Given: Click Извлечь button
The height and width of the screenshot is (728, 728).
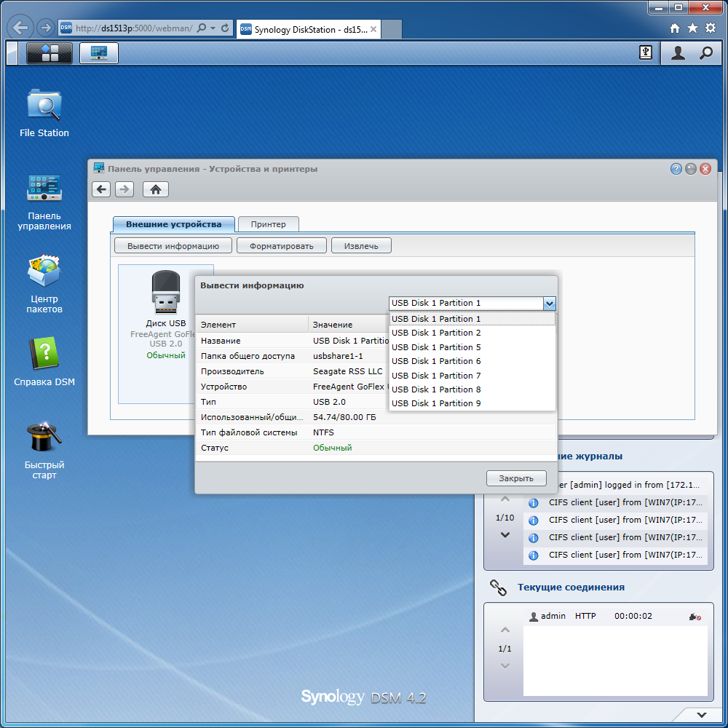Looking at the screenshot, I should 361,246.
